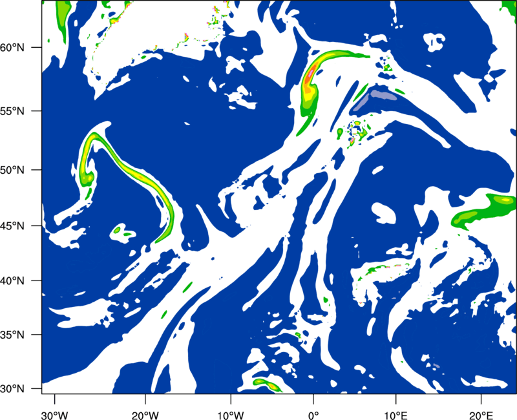The width and height of the screenshot is (517, 420).
Task: Click the 10°E longitude label
Action: [396, 415]
